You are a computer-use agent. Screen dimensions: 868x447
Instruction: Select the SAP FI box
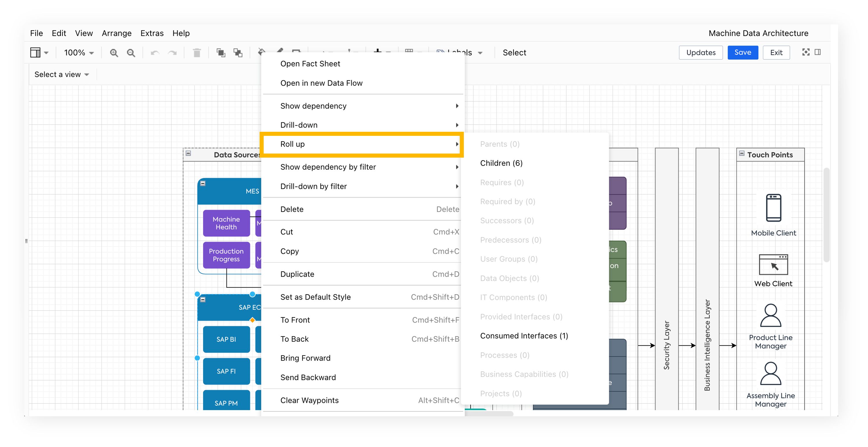[x=227, y=372]
